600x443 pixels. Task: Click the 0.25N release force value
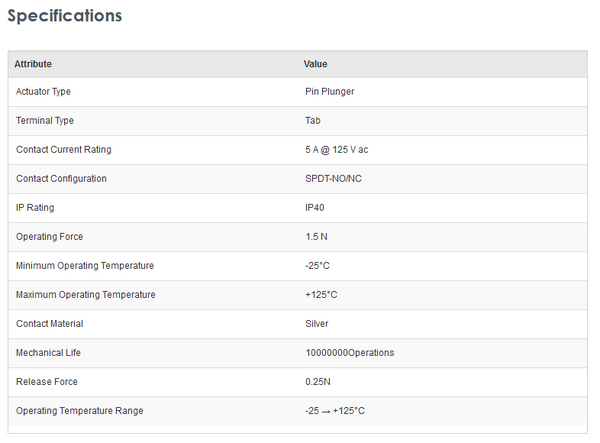coord(318,382)
